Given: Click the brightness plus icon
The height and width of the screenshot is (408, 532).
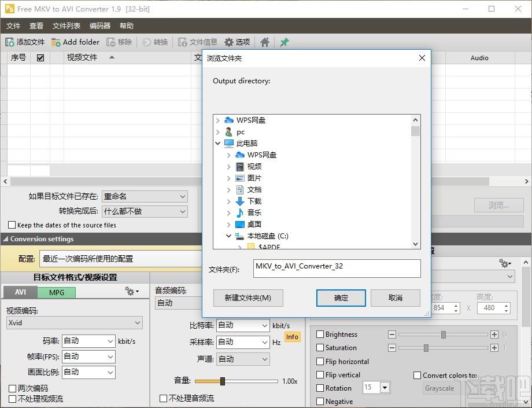Looking at the screenshot, I should [494, 335].
